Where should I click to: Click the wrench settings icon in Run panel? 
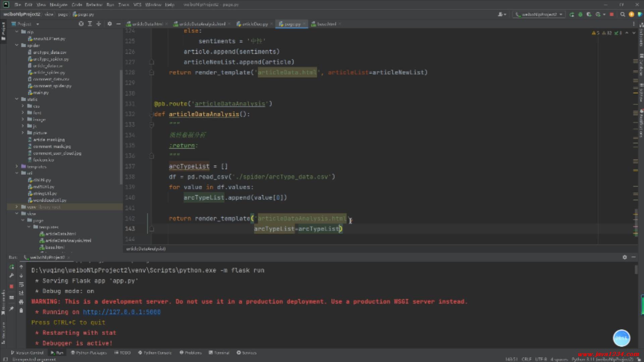(11, 276)
